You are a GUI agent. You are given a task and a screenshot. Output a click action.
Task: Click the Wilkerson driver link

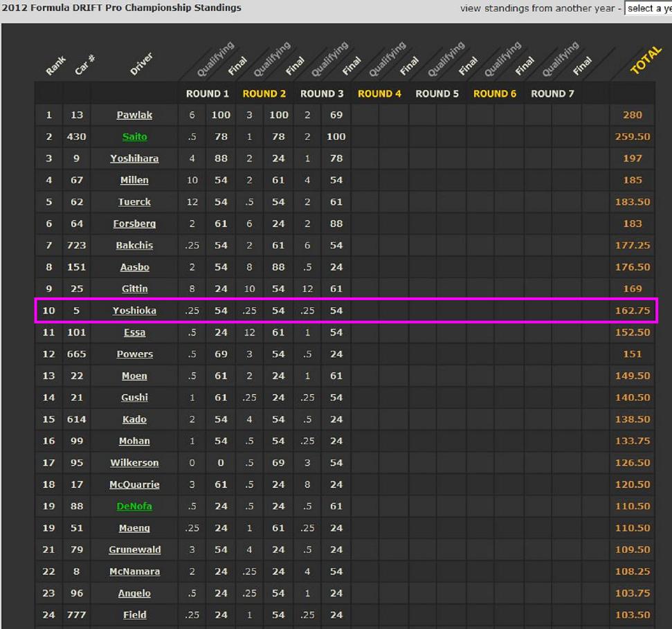coord(134,463)
